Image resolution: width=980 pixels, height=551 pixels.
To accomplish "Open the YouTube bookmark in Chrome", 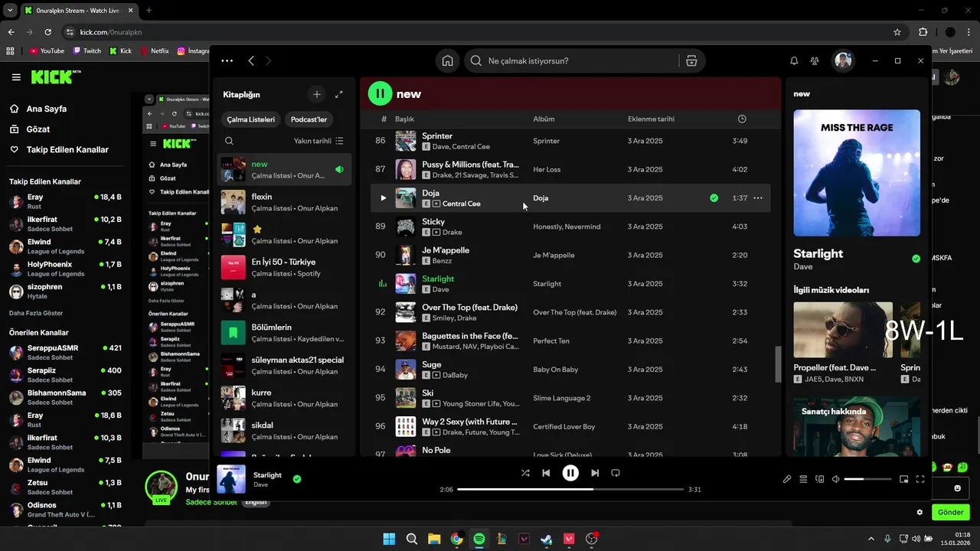I will [47, 51].
